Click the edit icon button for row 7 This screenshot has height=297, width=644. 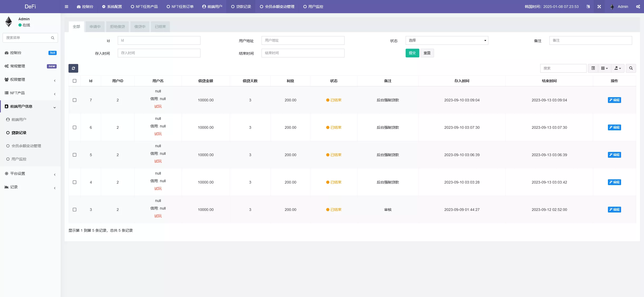tap(614, 100)
